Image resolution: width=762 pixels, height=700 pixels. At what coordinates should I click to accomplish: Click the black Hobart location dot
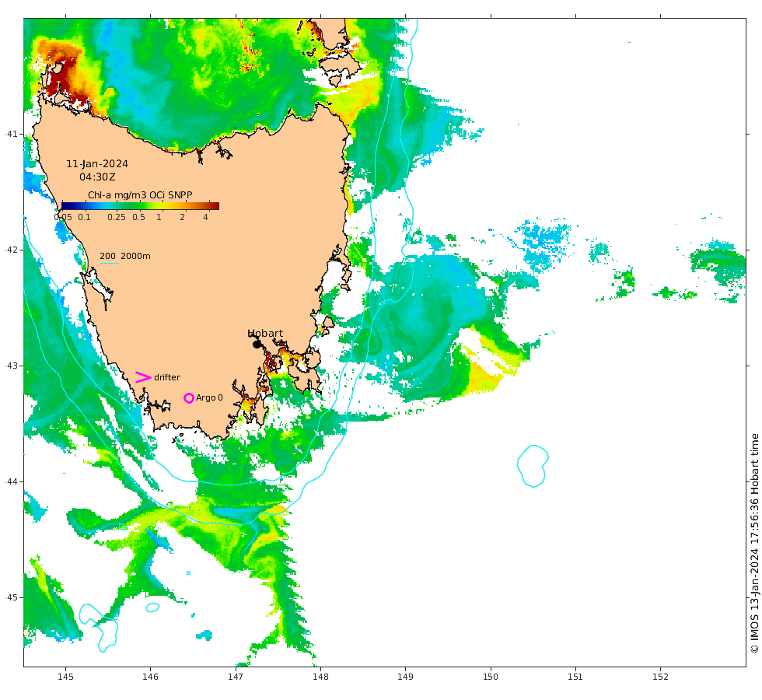tap(257, 345)
